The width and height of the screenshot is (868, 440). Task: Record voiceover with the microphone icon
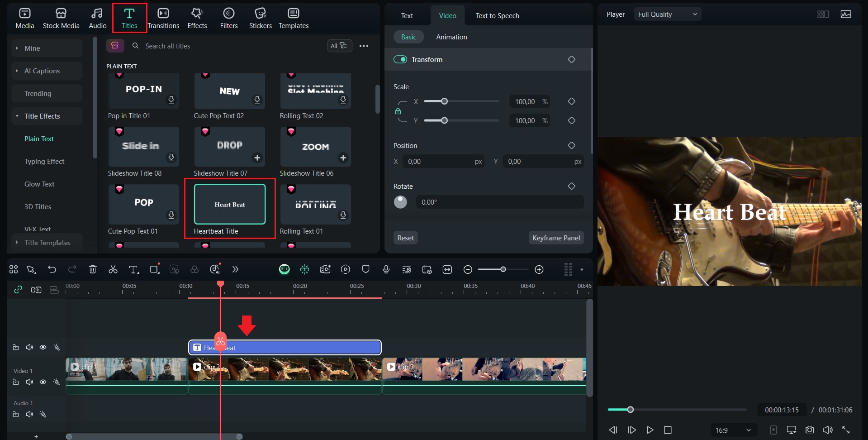coord(386,269)
